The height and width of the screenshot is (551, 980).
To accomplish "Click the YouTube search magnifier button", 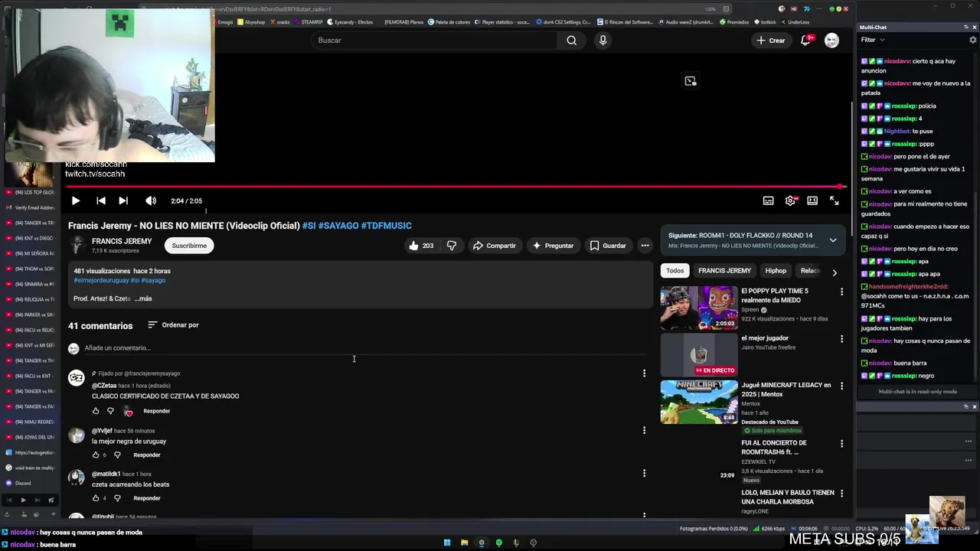I will point(571,41).
